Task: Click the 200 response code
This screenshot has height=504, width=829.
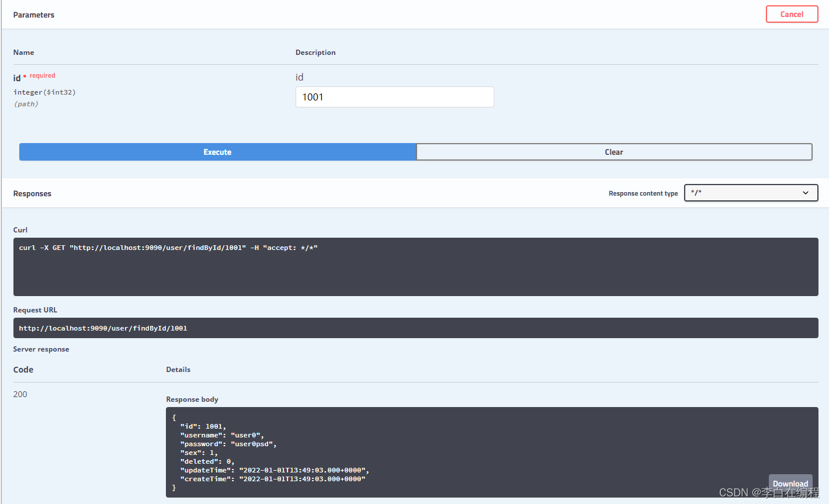Action: point(20,394)
